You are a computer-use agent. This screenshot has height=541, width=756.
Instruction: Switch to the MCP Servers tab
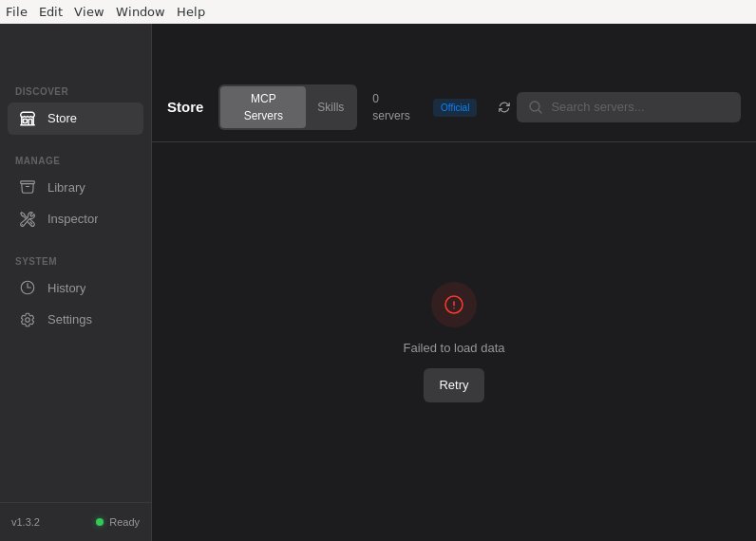(x=263, y=107)
